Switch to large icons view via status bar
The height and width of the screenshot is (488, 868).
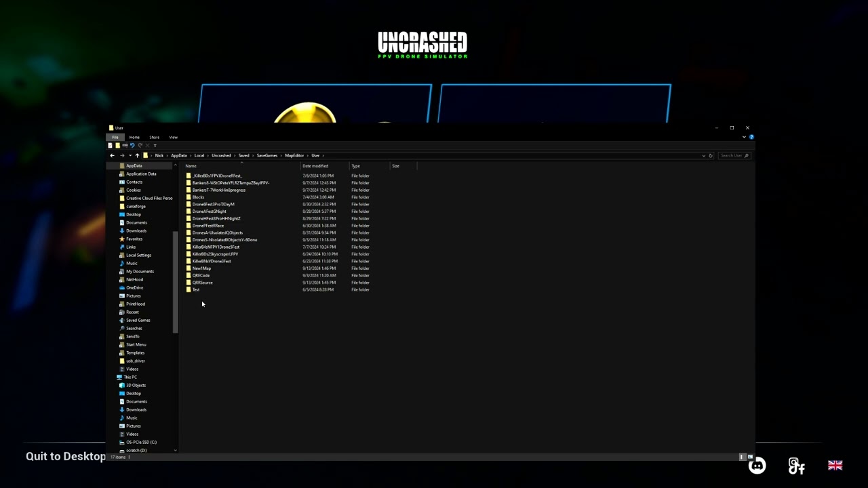(x=750, y=457)
